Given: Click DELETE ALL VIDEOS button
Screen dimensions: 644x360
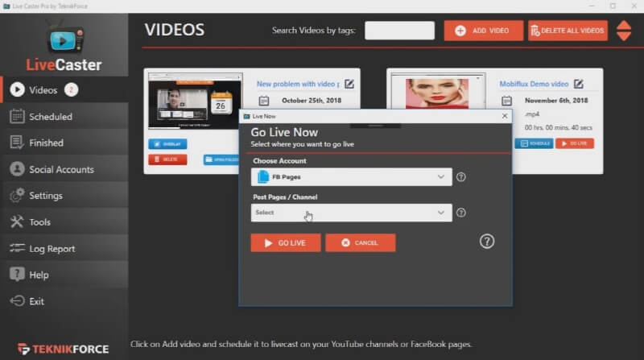Looking at the screenshot, I should tap(568, 31).
